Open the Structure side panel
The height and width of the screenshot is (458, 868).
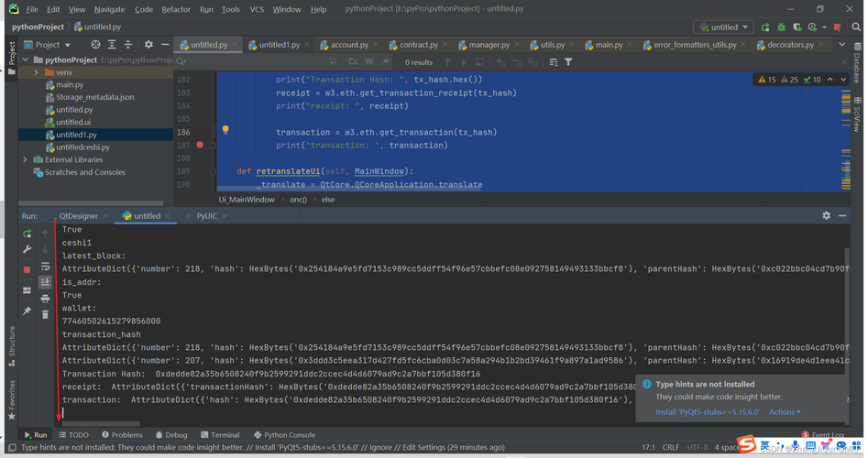coord(12,346)
